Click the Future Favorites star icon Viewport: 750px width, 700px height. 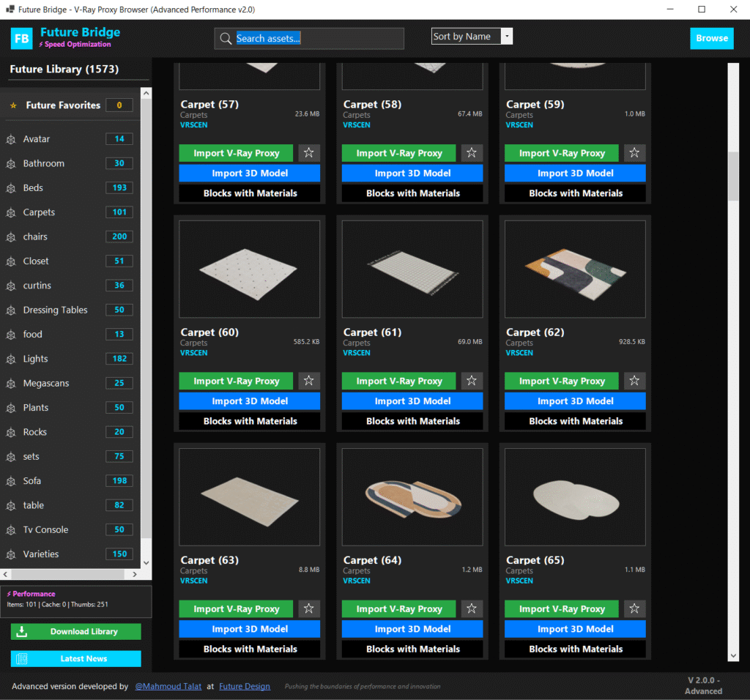tap(13, 105)
